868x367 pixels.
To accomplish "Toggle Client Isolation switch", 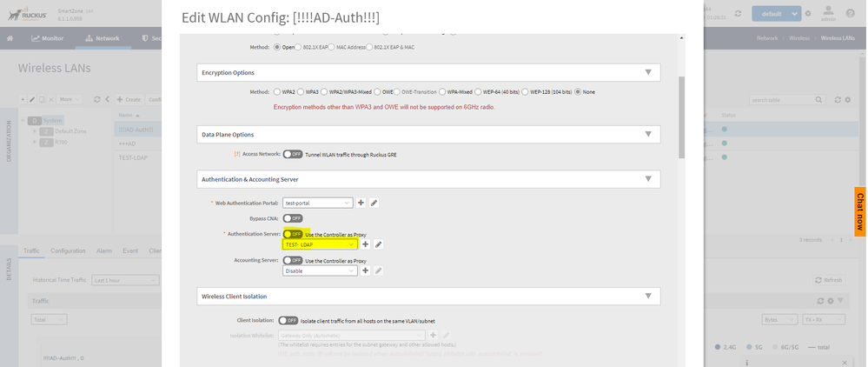I will [x=288, y=320].
